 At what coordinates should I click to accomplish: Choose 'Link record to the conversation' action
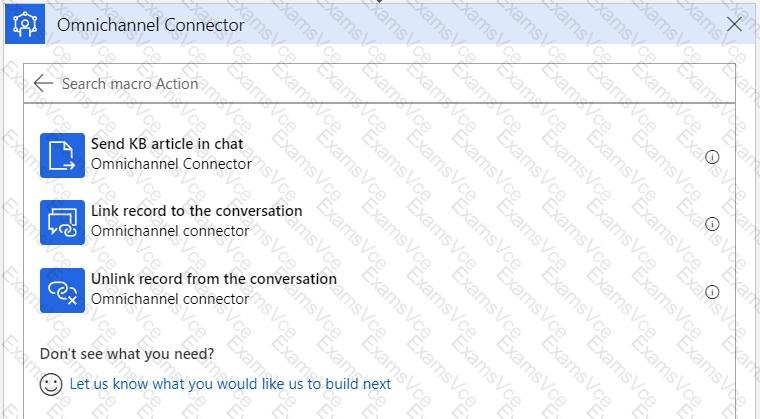tap(196, 211)
